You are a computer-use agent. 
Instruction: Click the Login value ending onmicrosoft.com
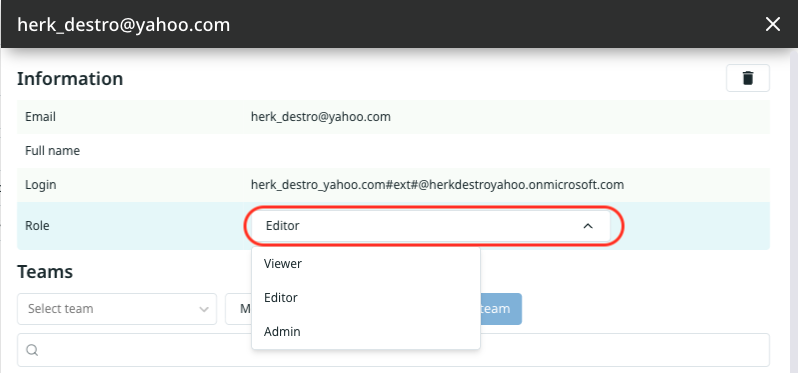(437, 185)
